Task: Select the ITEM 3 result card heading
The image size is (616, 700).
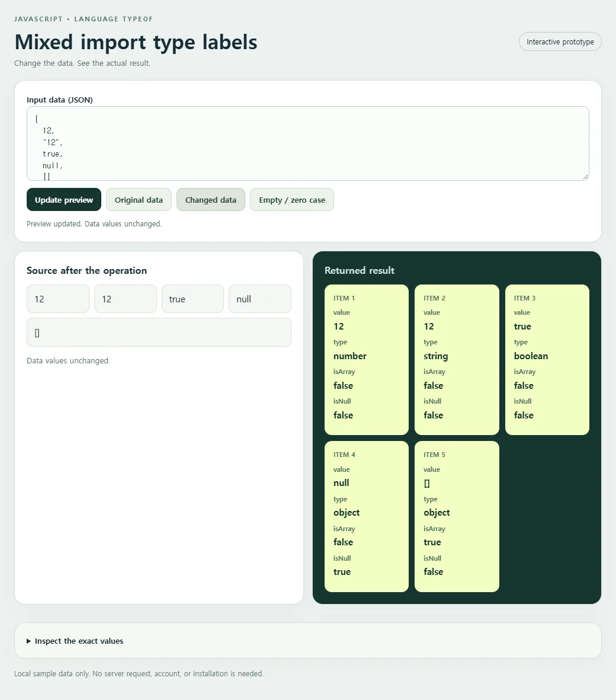Action: [x=525, y=298]
